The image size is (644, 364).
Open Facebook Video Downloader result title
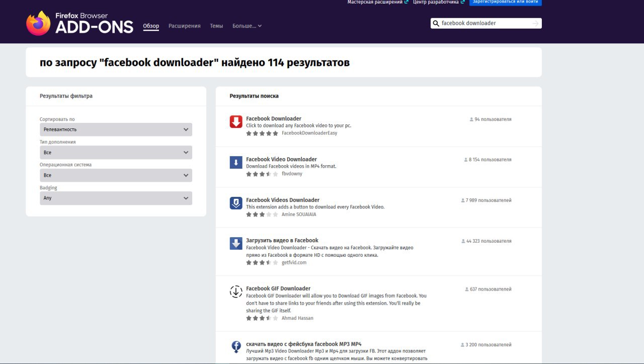281,159
